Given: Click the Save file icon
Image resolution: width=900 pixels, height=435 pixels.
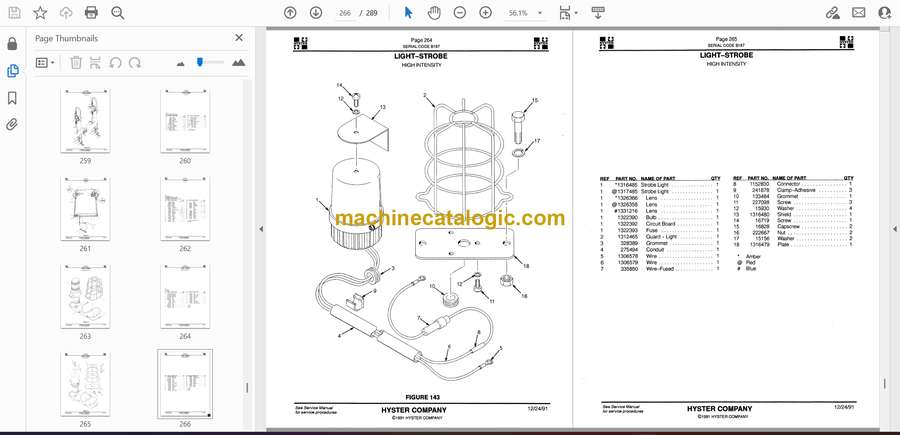Looking at the screenshot, I should (x=14, y=13).
